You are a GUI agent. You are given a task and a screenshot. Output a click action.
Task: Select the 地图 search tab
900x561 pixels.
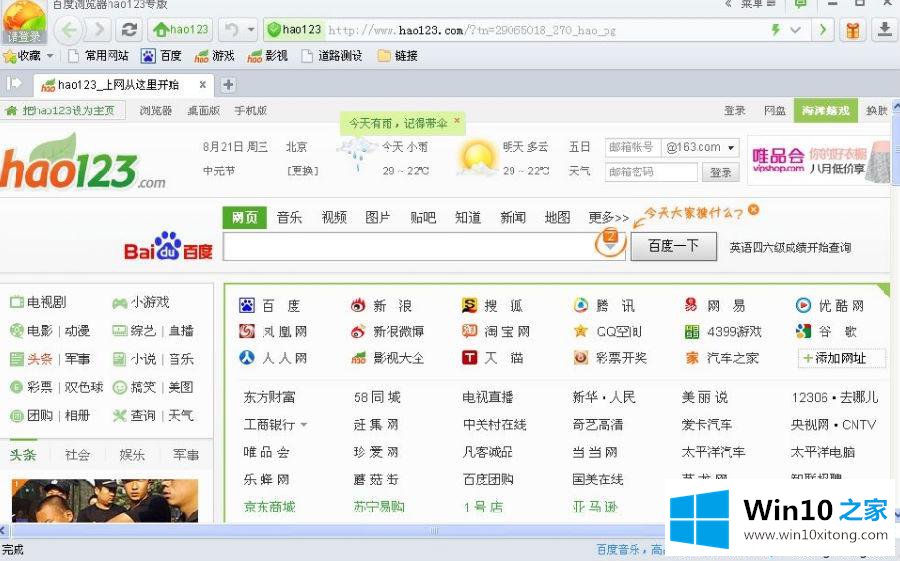[x=557, y=218]
